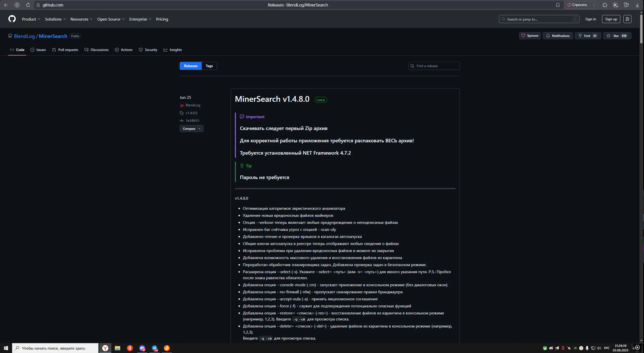This screenshot has height=353, width=644.
Task: Open the BlendLog owner link
Action: [x=24, y=36]
